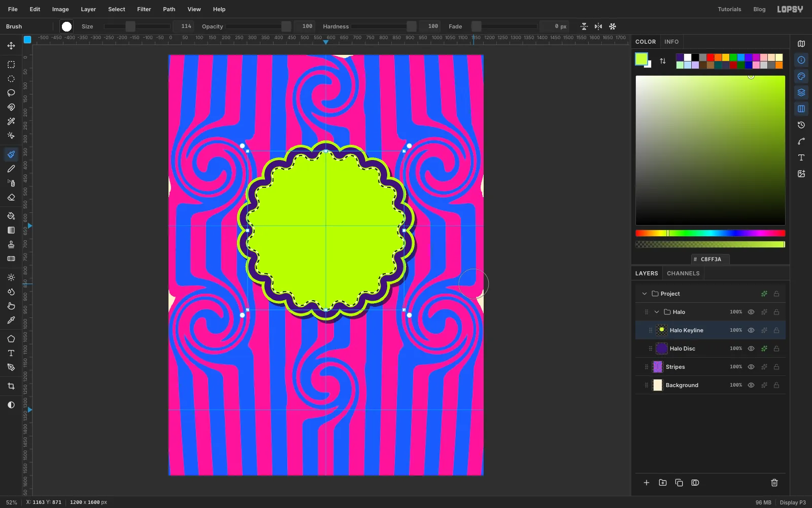Collapse the Halo group
The width and height of the screenshot is (812, 508).
click(657, 312)
